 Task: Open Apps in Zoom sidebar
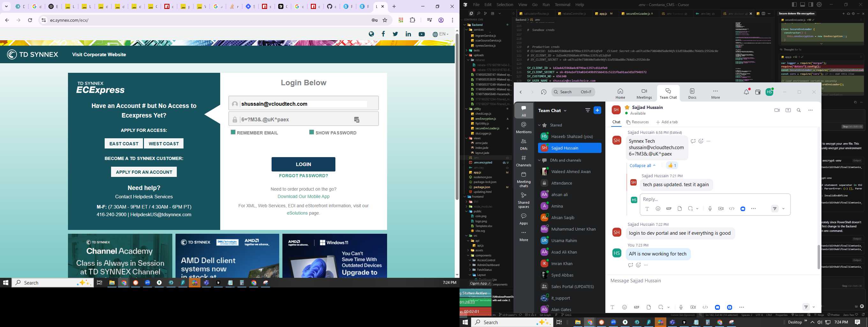(x=524, y=219)
